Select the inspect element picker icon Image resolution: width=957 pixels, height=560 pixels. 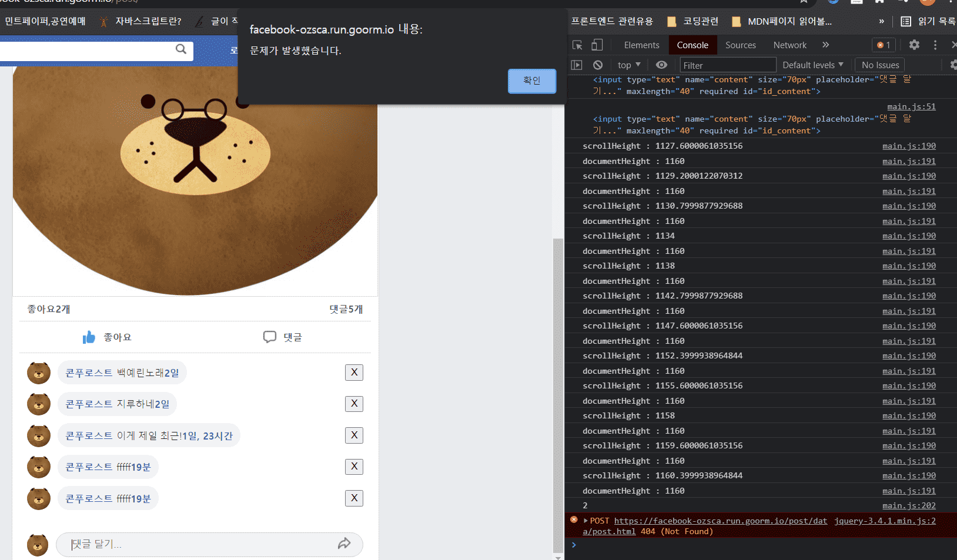tap(577, 45)
